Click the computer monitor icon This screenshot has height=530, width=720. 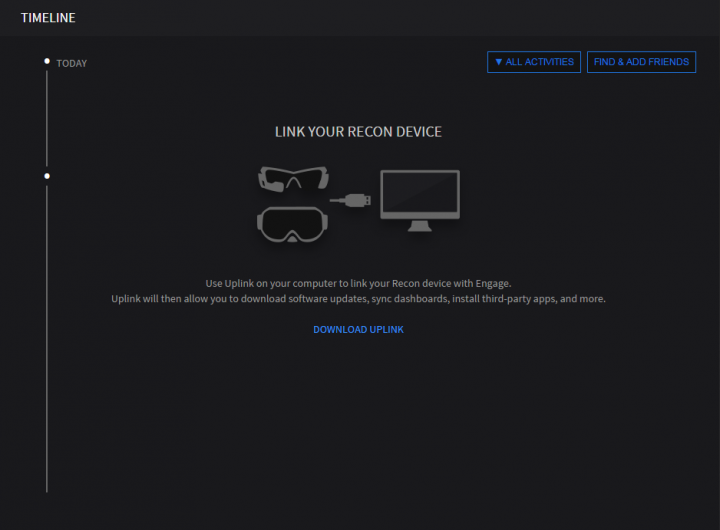[x=420, y=200]
